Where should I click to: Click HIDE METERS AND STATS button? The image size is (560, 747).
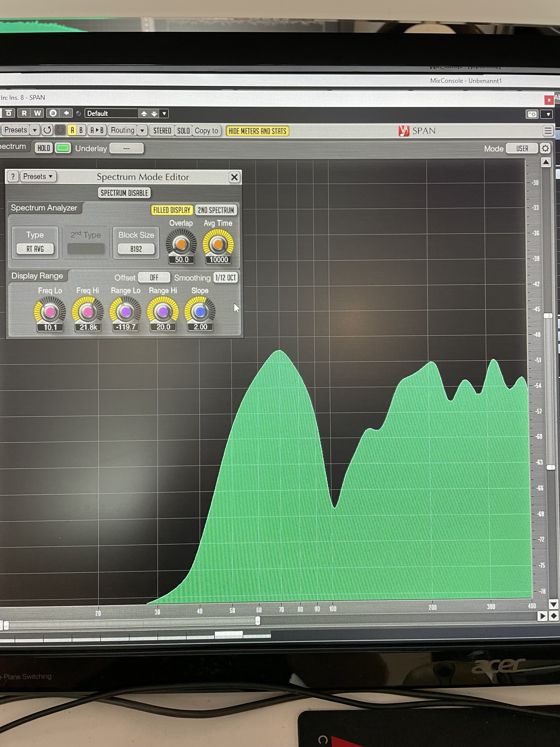click(257, 131)
